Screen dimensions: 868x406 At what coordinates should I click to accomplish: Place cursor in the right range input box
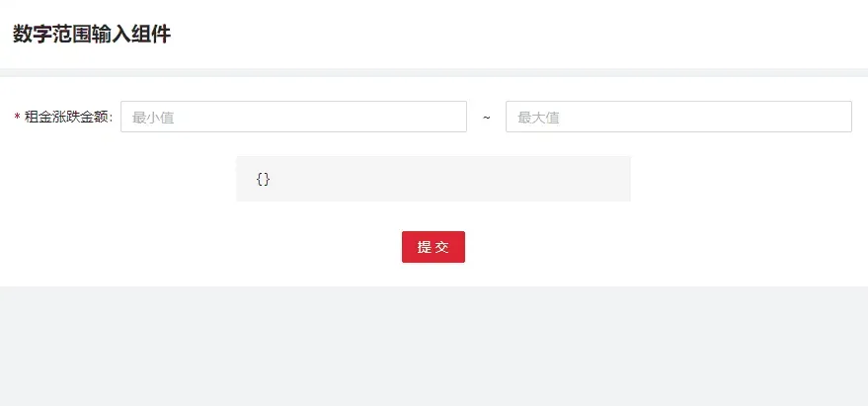tap(678, 117)
